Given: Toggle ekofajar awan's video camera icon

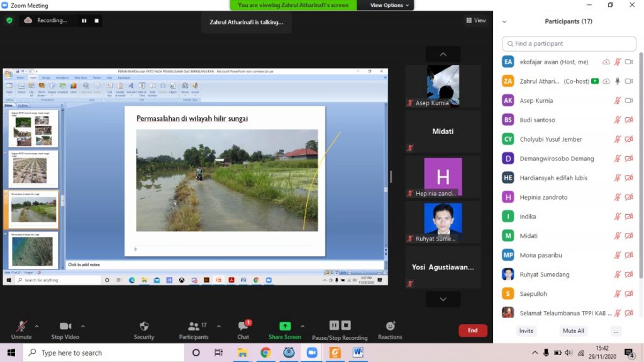Looking at the screenshot, I should point(629,62).
